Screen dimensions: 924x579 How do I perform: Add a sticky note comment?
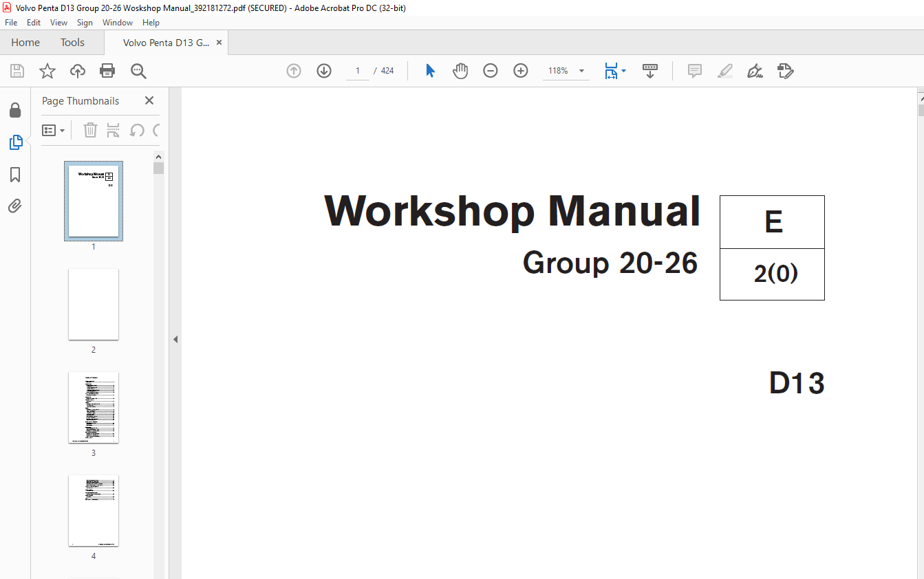pos(695,71)
